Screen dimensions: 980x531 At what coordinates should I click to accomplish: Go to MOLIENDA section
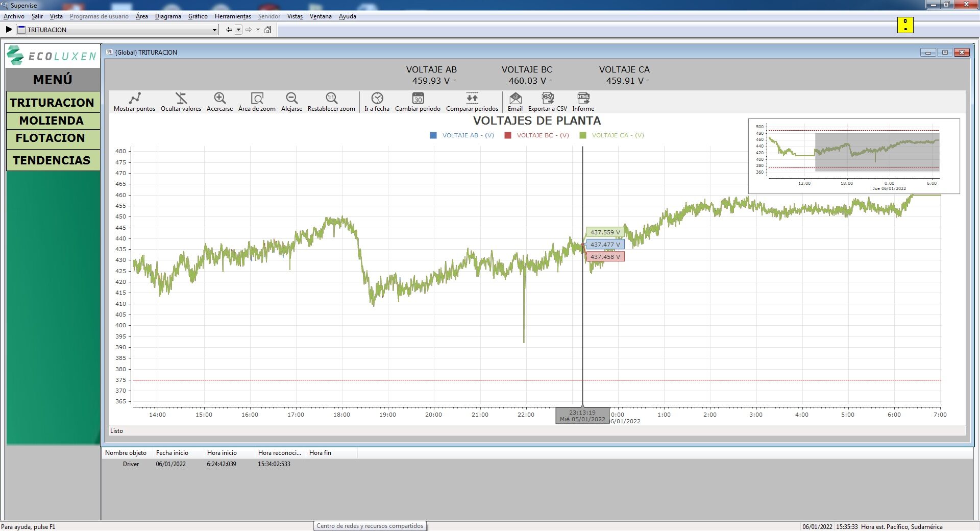pos(53,120)
